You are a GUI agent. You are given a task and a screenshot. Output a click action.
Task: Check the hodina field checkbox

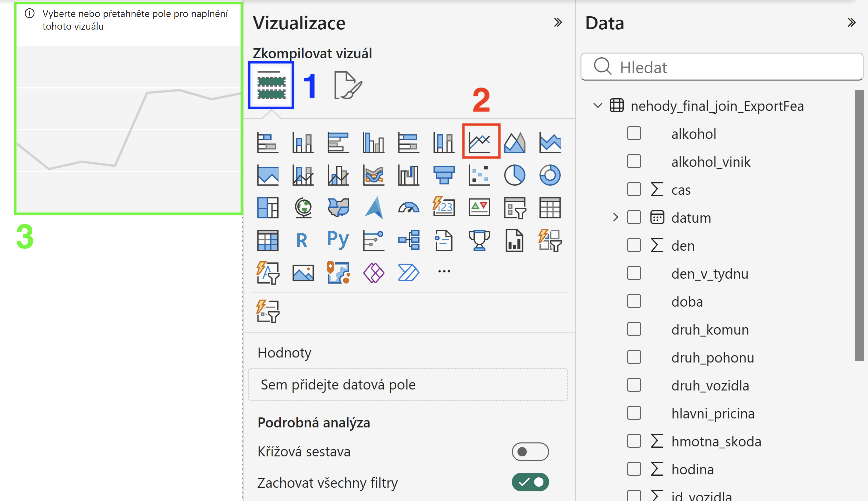tap(634, 469)
